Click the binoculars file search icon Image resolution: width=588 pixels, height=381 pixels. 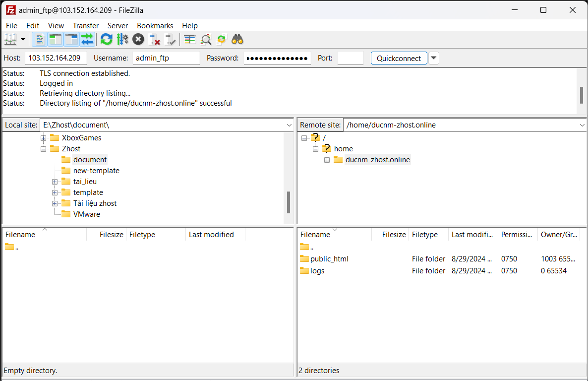(x=237, y=39)
